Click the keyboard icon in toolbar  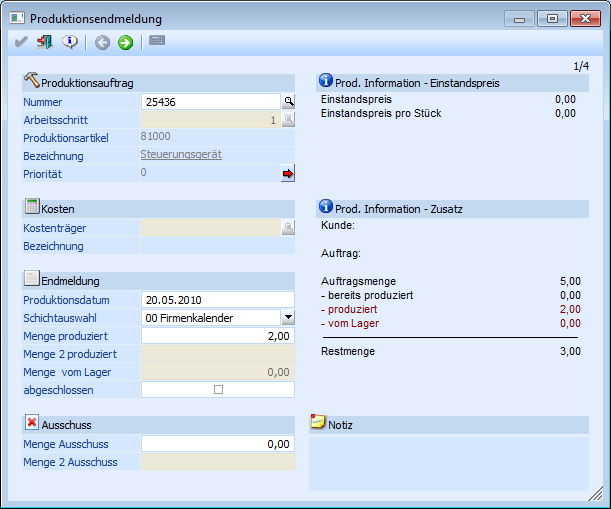[157, 41]
